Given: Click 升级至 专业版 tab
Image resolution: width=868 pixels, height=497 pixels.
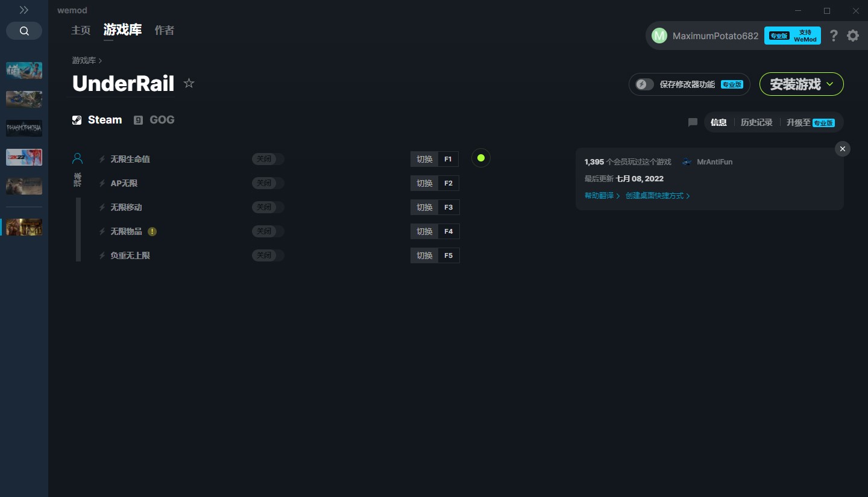Looking at the screenshot, I should tap(810, 122).
